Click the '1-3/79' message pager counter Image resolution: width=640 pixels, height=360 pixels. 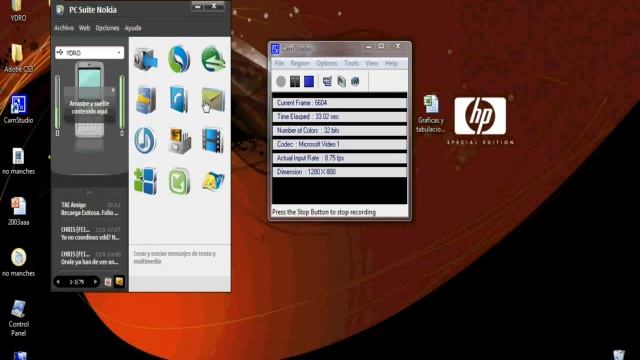point(77,282)
